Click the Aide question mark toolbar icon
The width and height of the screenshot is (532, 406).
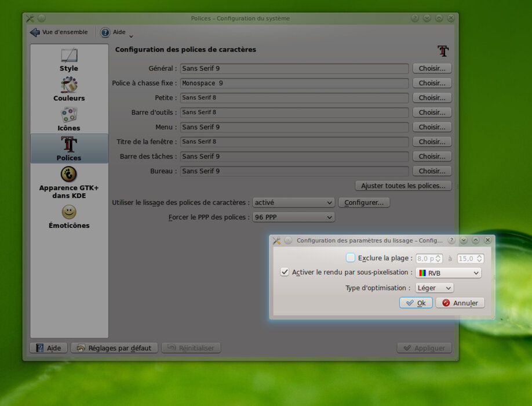pos(105,32)
